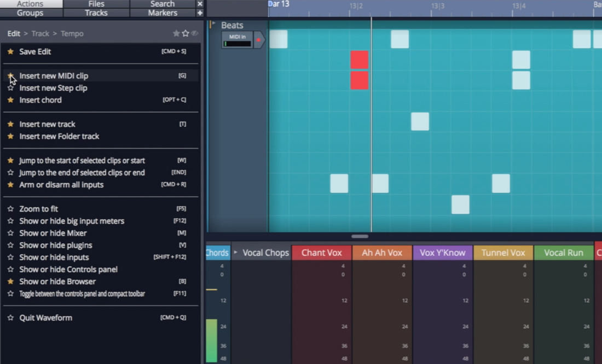
Task: Choose Zoom to fit
Action: point(101,209)
